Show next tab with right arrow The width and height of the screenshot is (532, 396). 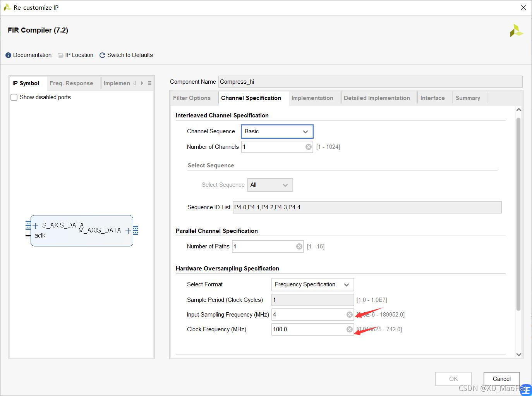(x=142, y=83)
